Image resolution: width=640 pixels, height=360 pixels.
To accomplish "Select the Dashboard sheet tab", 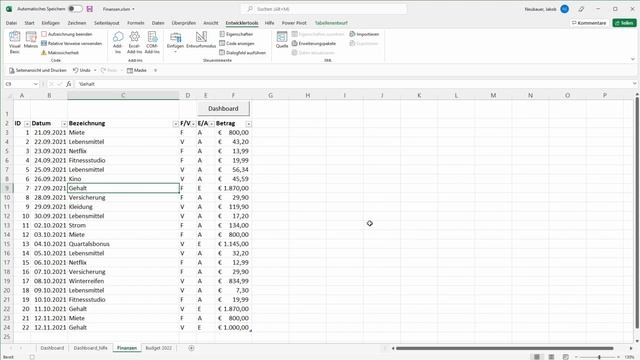I will pos(52,348).
